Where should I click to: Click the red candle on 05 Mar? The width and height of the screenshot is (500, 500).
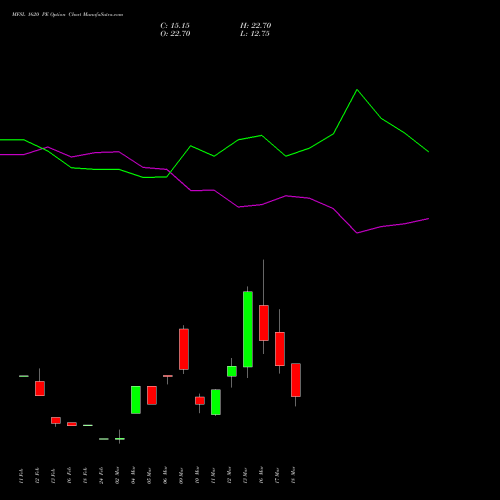(152, 395)
